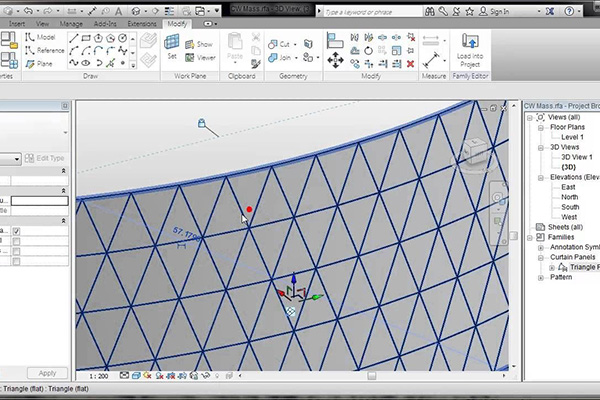
Task: Click Show work plane button
Action: coord(199,44)
